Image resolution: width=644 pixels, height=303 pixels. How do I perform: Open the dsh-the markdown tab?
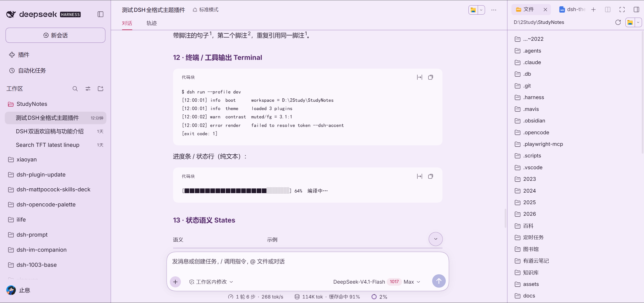[x=573, y=10]
